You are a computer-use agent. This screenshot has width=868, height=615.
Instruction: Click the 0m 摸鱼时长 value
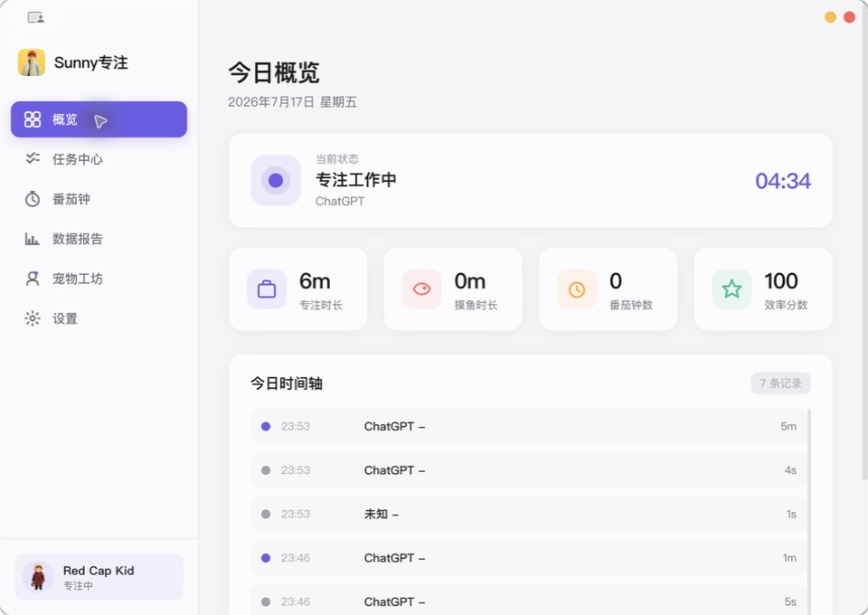tap(469, 281)
